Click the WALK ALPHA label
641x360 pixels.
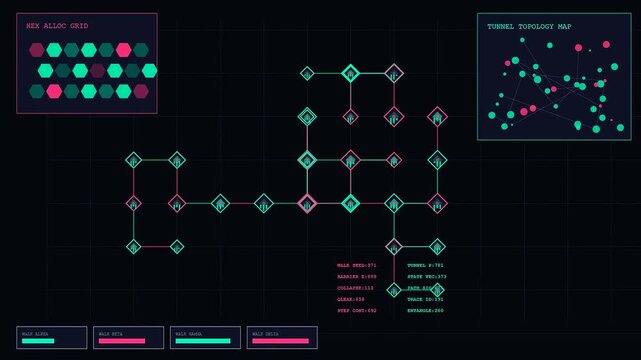pyautogui.click(x=35, y=334)
